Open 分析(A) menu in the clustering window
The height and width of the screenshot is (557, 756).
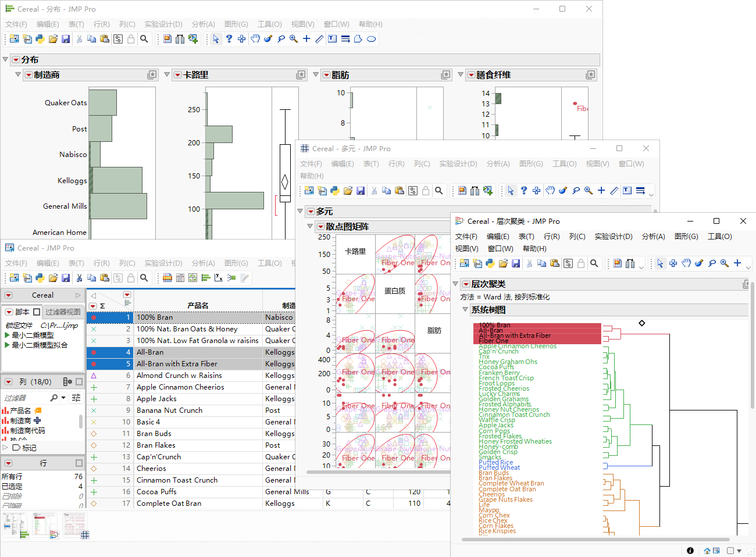pos(654,237)
